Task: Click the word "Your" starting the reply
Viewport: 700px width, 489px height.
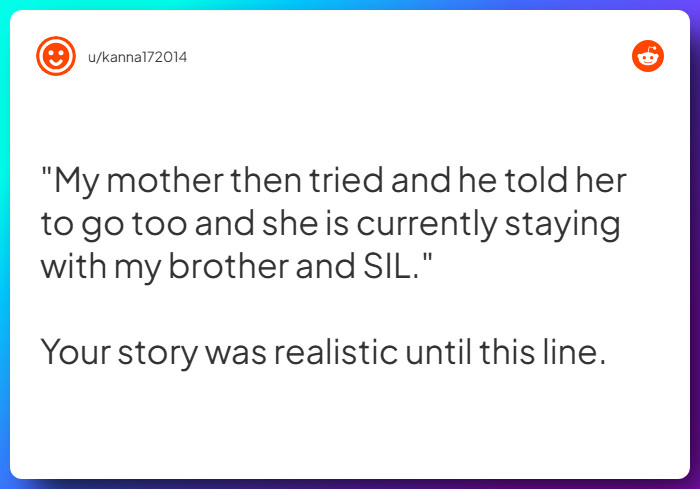Action: (76, 352)
